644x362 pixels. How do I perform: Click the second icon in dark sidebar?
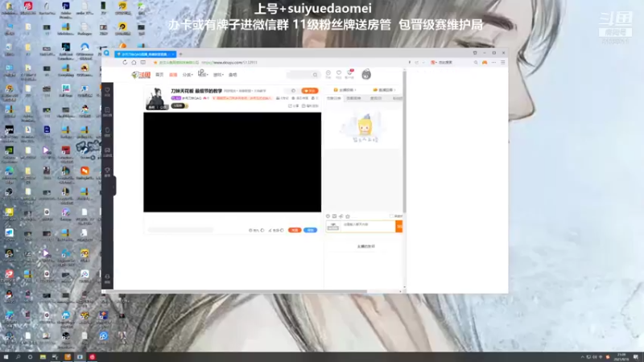[x=107, y=112]
